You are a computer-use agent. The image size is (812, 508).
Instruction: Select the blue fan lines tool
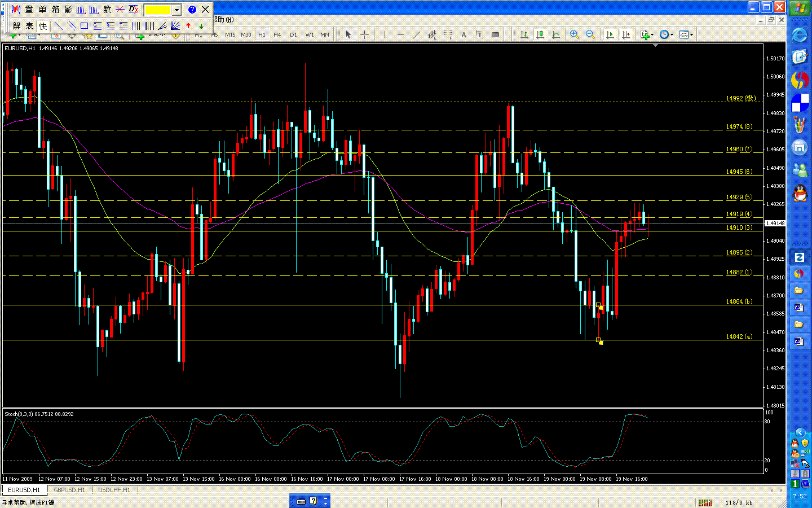point(175,26)
